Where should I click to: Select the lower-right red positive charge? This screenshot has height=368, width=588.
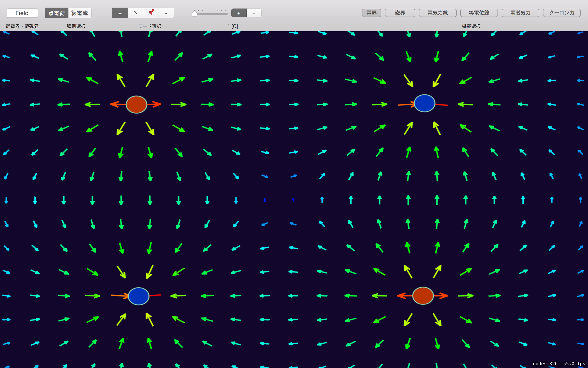tap(423, 296)
